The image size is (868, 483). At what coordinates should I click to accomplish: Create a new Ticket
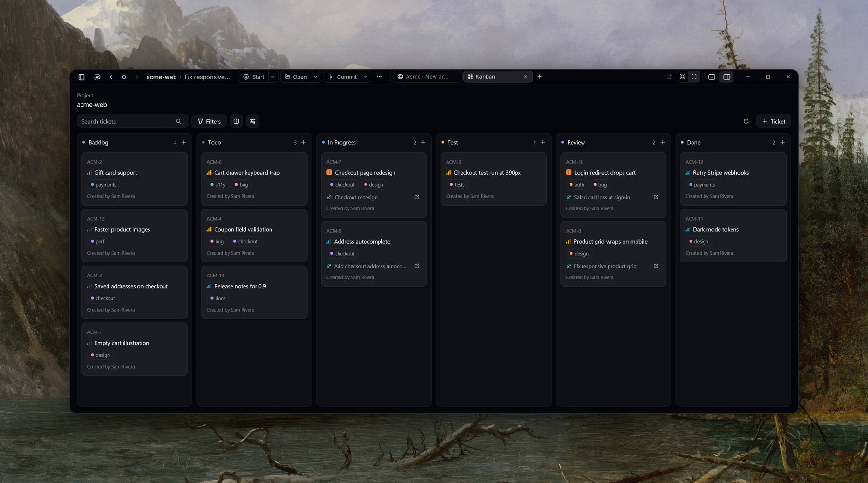coord(773,121)
